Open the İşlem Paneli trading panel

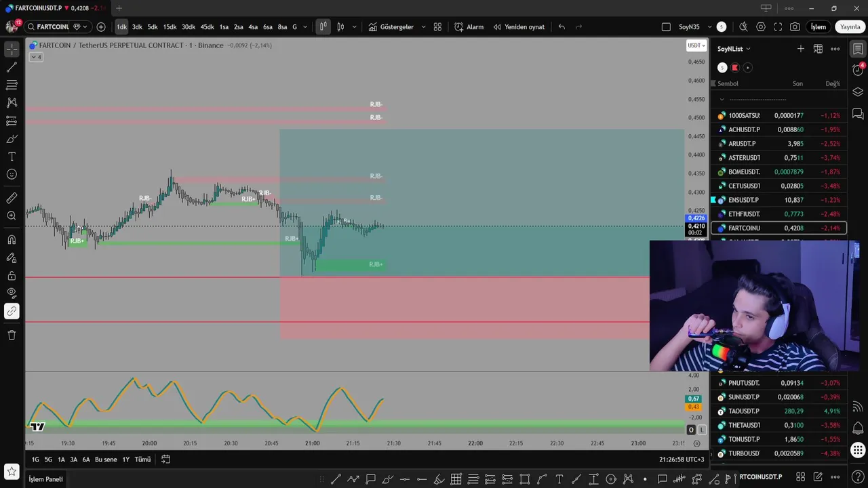tap(45, 479)
